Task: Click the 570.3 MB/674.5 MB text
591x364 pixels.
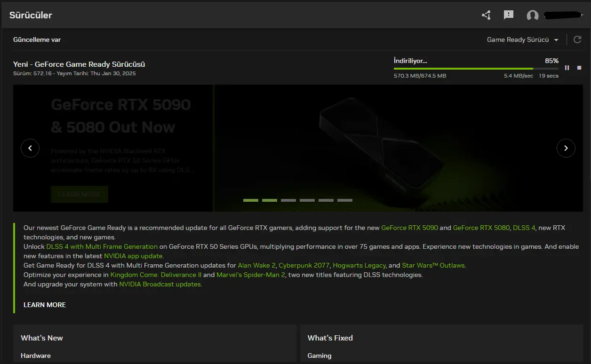Action: coord(420,76)
